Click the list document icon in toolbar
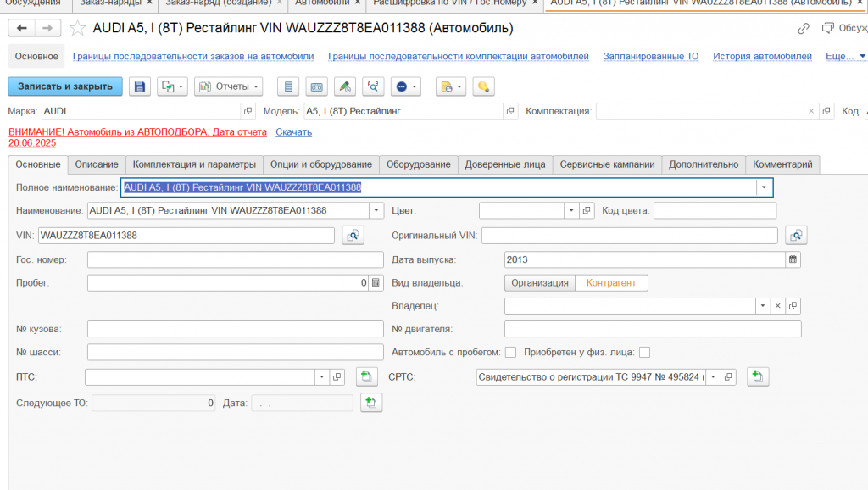The image size is (868, 490). [x=289, y=86]
